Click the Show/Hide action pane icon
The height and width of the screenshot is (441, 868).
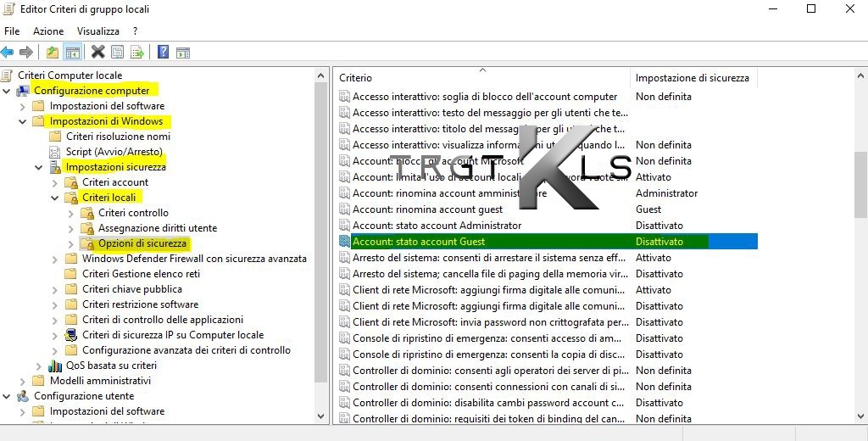click(x=182, y=53)
